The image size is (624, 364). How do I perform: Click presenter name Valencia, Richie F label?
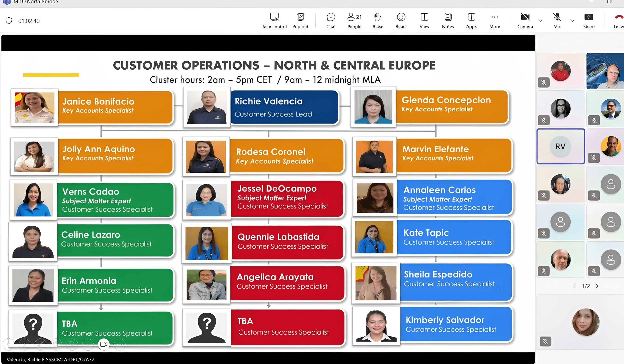(x=50, y=359)
